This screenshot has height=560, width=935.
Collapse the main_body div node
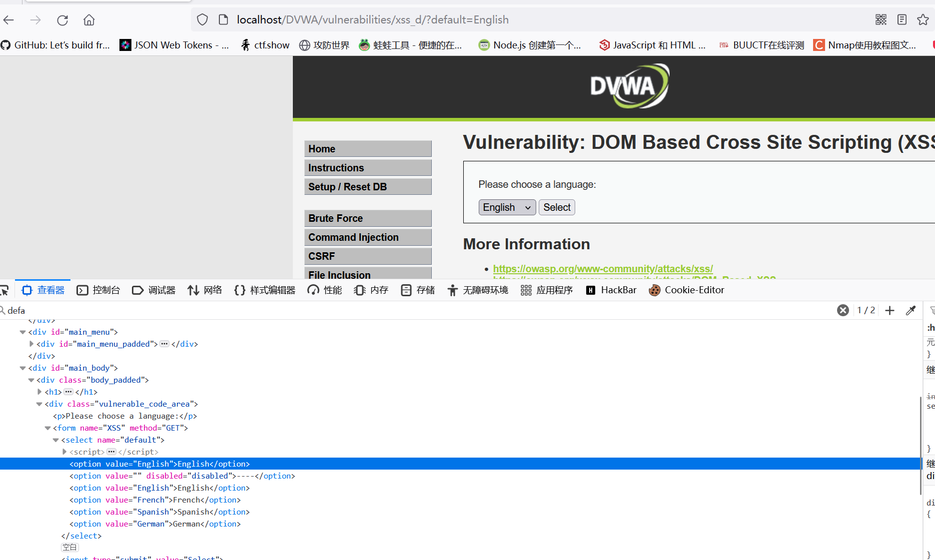pyautogui.click(x=22, y=368)
